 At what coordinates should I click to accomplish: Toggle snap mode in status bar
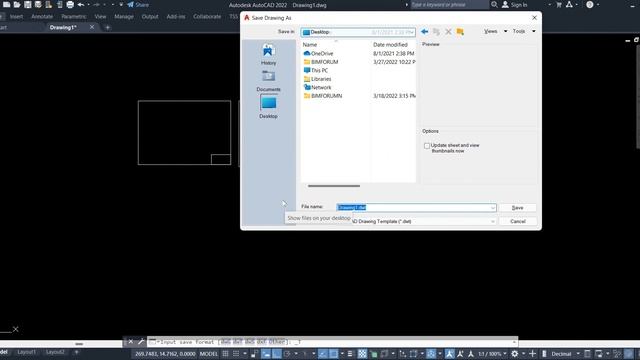pyautogui.click(x=236, y=354)
